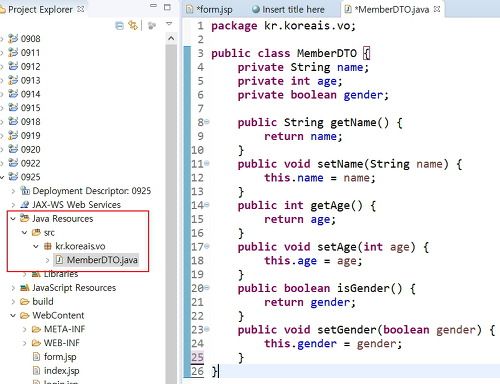Viewport: 500px width, 384px height.
Task: Select index.jsp in the explorer tree
Action: [61, 371]
